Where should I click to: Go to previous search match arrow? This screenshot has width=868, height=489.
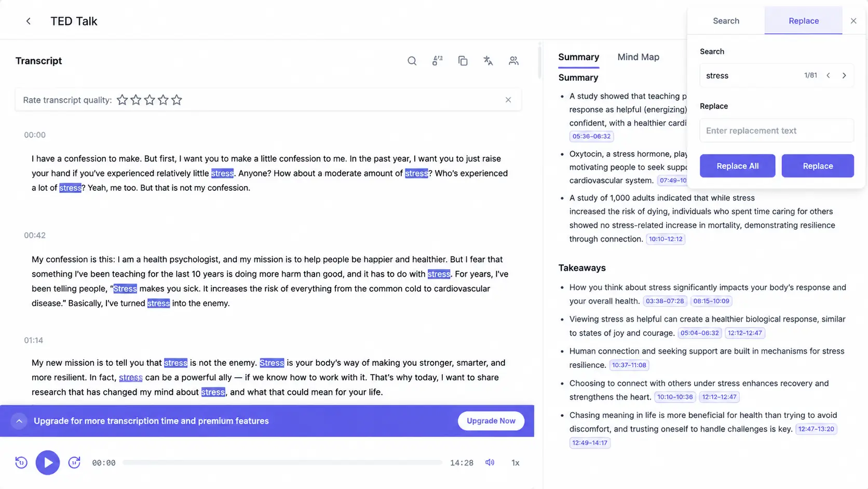829,75
